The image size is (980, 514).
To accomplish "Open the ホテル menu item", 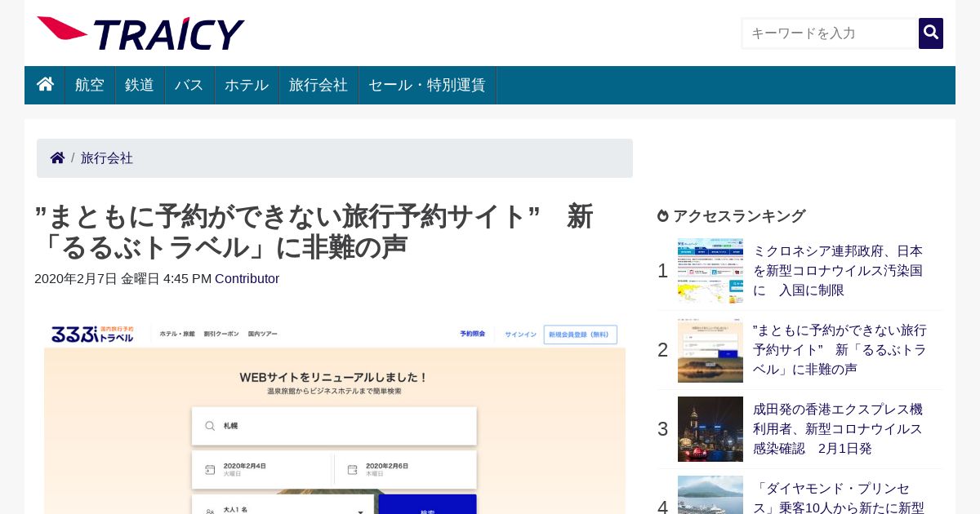I will click(x=247, y=85).
